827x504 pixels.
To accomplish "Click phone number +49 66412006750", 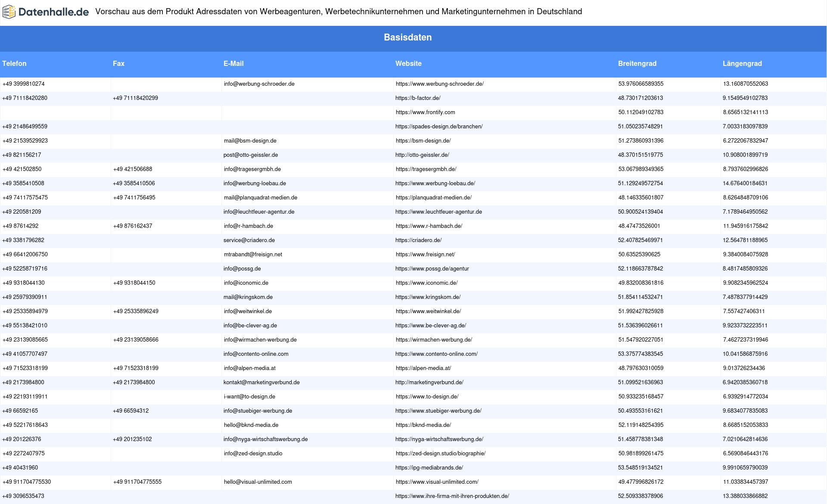I will (x=25, y=255).
